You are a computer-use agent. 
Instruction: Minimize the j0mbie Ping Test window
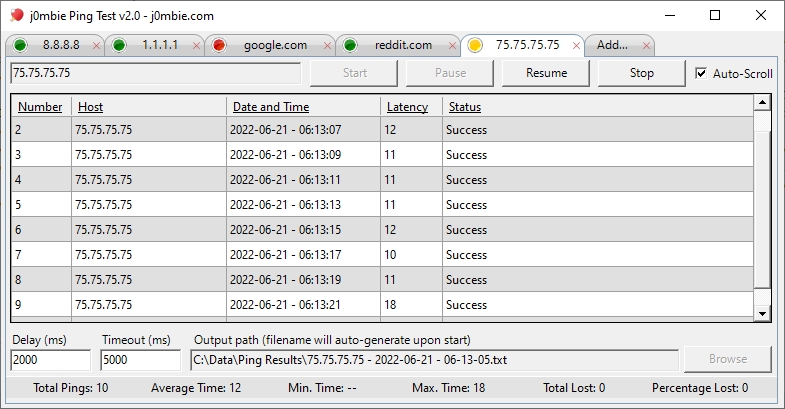tap(670, 16)
